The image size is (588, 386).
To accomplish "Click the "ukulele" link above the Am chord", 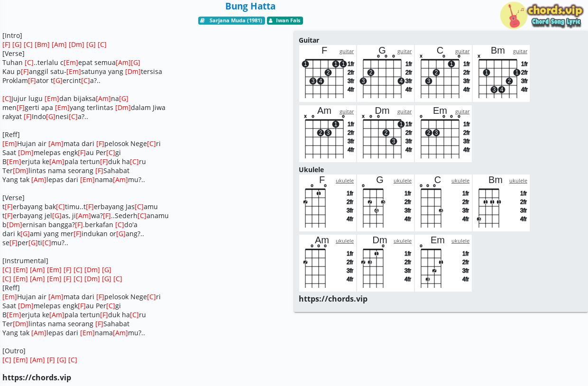I will pos(345,241).
